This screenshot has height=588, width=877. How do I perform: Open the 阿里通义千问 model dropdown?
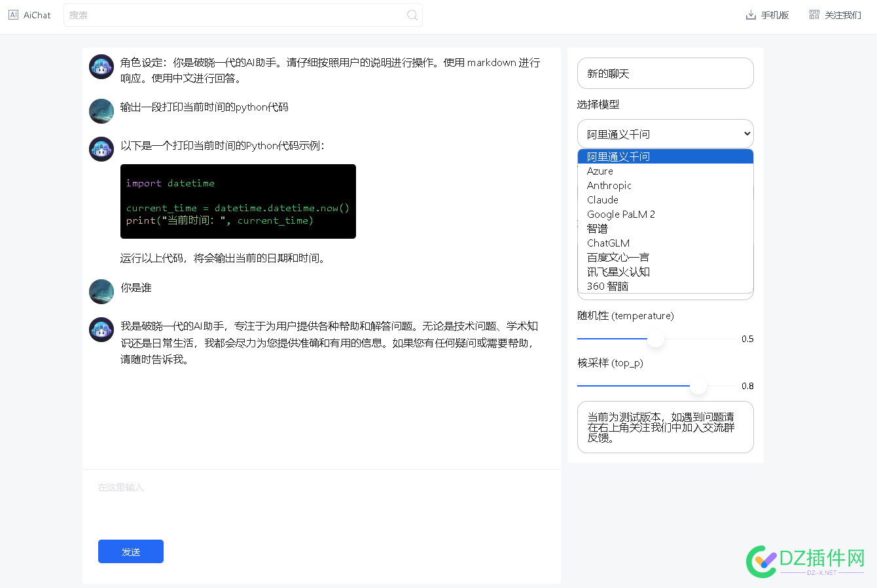[666, 134]
